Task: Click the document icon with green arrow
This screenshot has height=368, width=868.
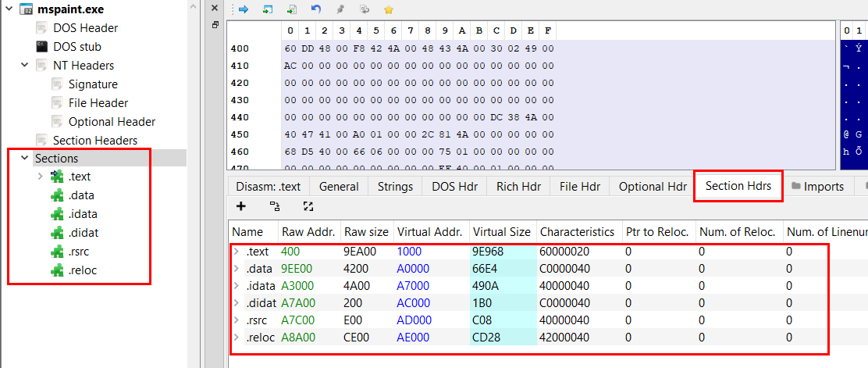Action: 292,9
